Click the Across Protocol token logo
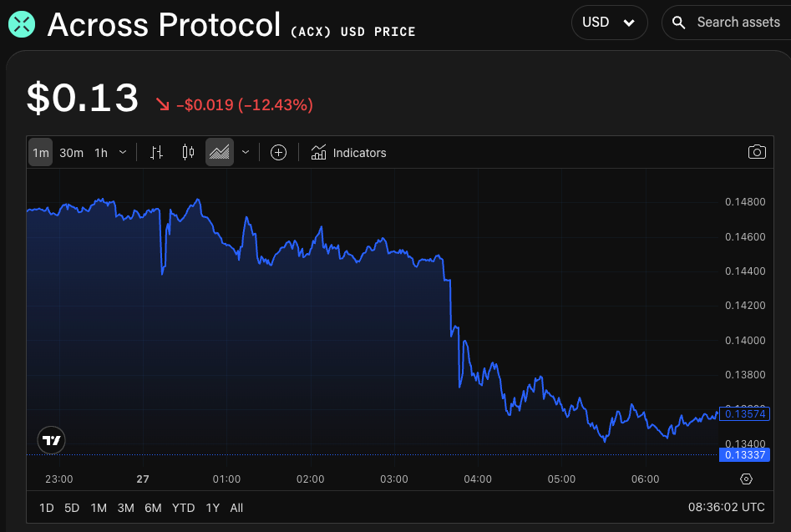 (21, 24)
